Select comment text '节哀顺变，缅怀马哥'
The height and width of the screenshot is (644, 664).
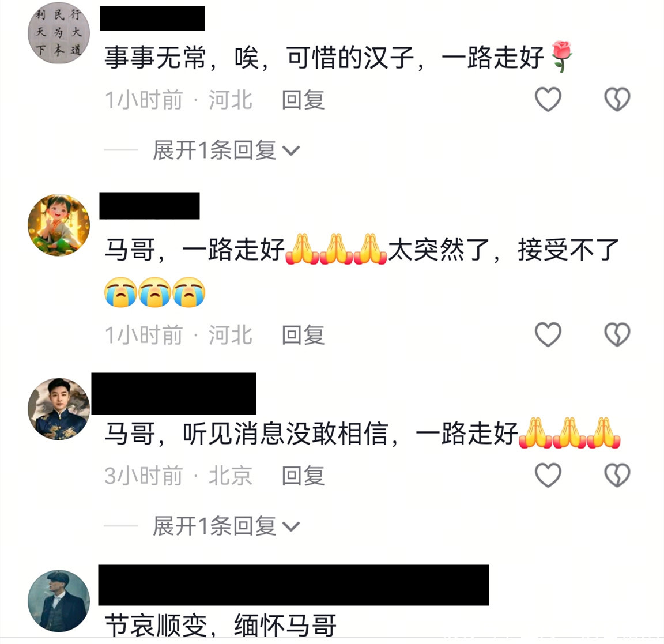[x=221, y=626]
